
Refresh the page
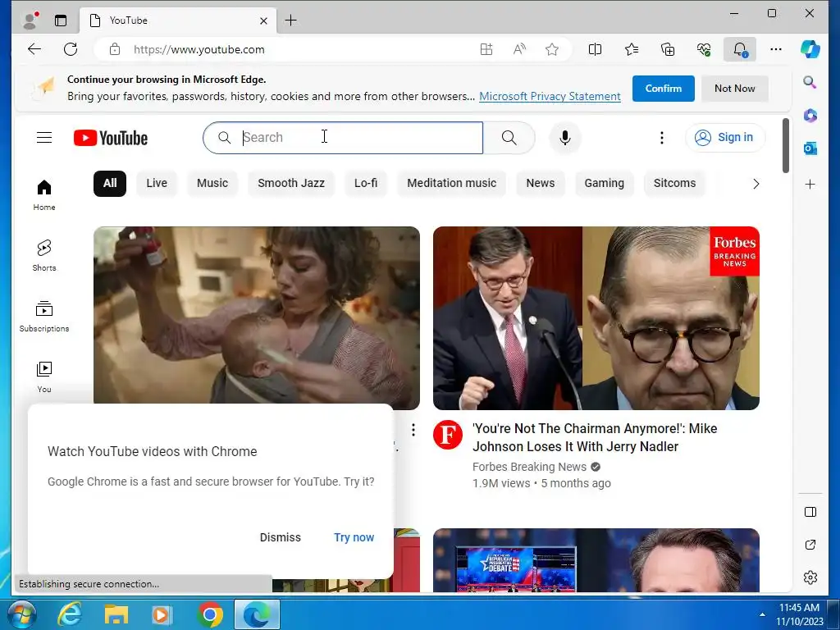[71, 49]
